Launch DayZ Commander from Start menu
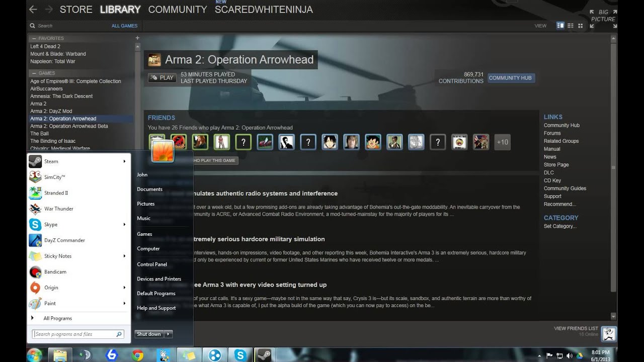Image resolution: width=644 pixels, height=362 pixels. tap(78, 240)
